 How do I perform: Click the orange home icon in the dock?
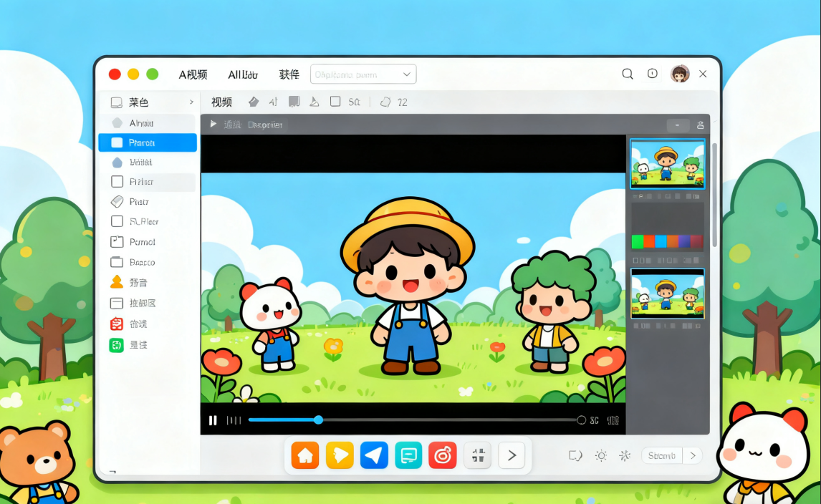pyautogui.click(x=305, y=455)
